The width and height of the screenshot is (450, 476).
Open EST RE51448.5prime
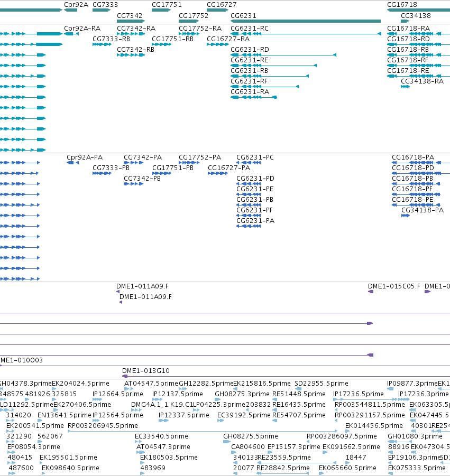299,394
